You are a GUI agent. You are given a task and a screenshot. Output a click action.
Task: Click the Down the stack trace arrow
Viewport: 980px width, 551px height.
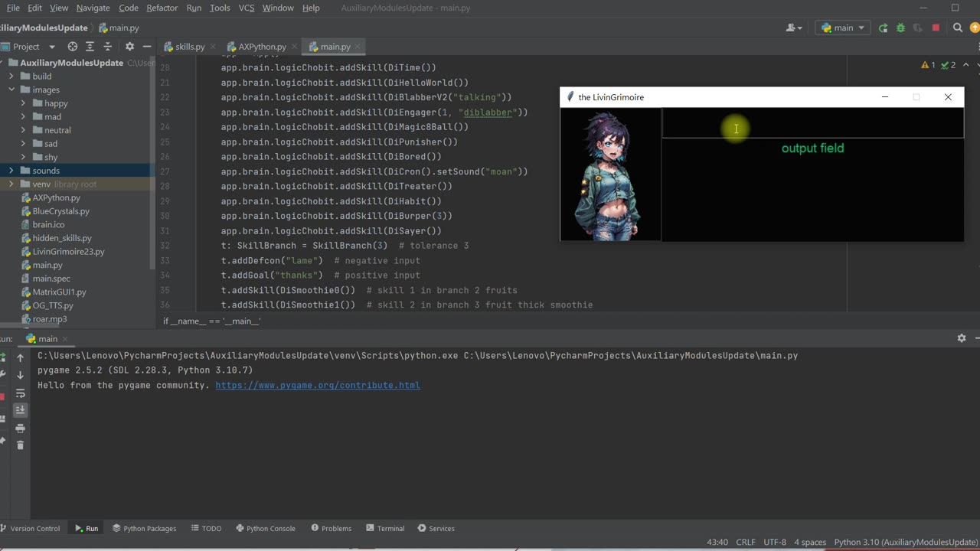(x=21, y=375)
